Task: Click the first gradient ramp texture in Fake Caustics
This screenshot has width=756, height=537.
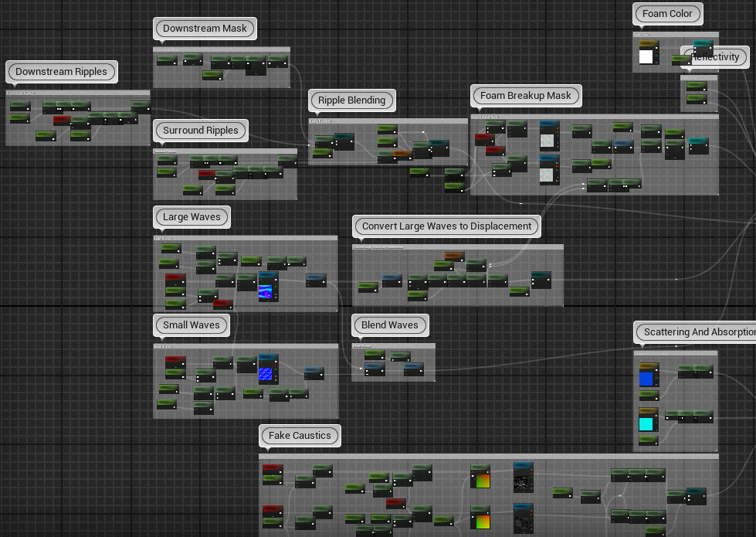Action: click(x=480, y=479)
